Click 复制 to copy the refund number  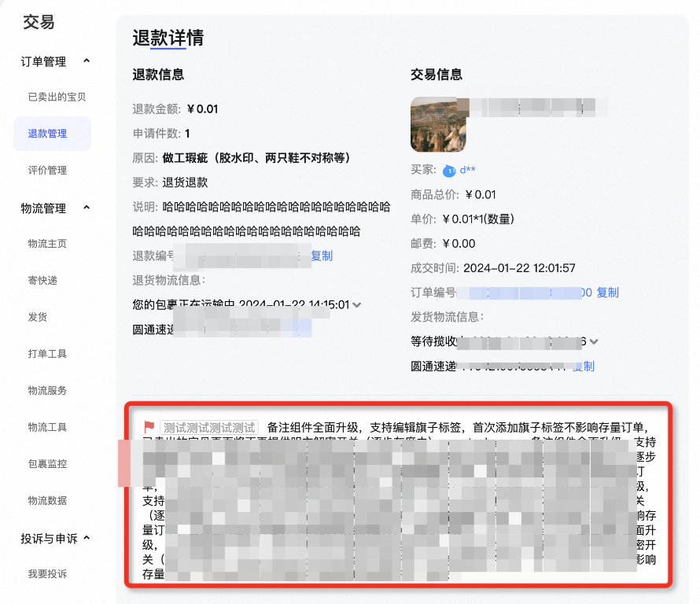(321, 256)
